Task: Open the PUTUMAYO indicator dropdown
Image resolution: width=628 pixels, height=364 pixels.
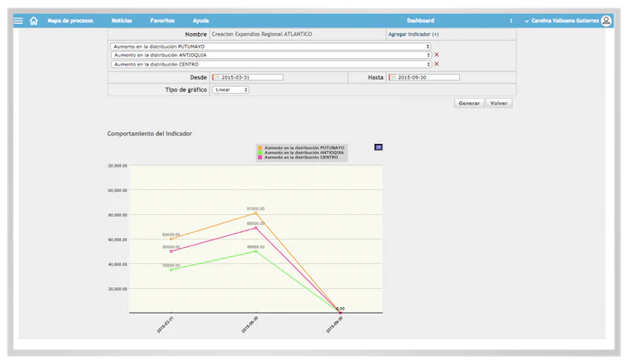Action: click(x=270, y=46)
